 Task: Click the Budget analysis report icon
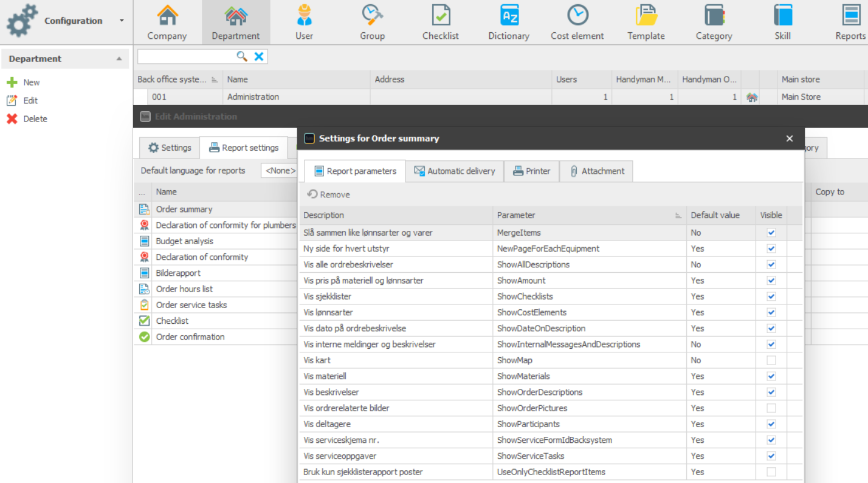pyautogui.click(x=144, y=241)
